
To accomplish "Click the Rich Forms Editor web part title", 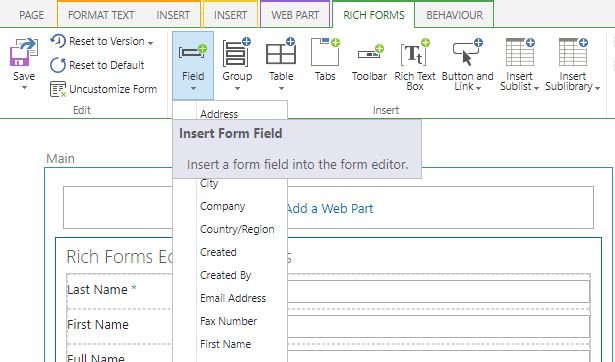I will 120,257.
